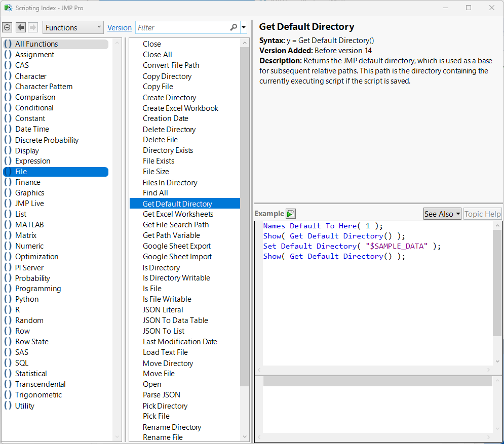Click the Version link
Viewport: 504px width, 444px height.
tap(120, 28)
